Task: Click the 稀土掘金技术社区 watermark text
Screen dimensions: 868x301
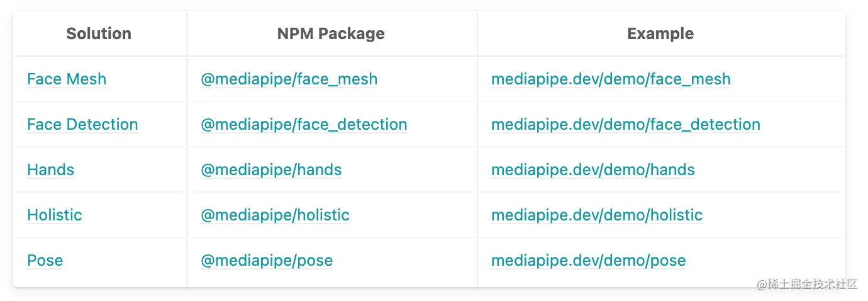Action: (x=807, y=285)
